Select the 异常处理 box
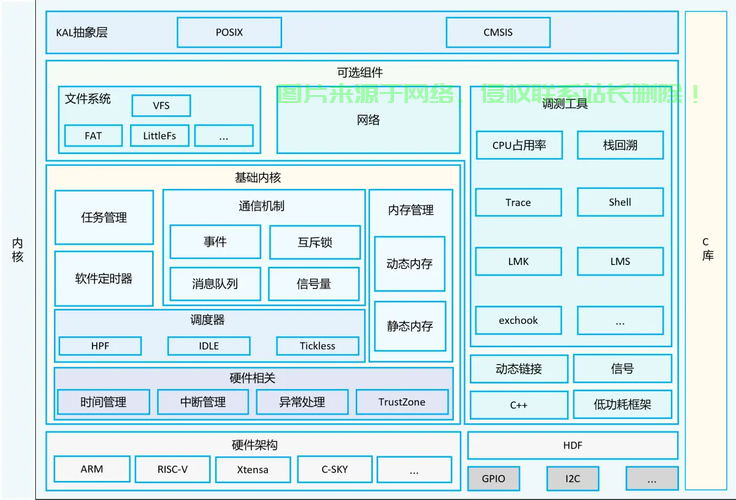The height and width of the screenshot is (500, 736). [302, 402]
